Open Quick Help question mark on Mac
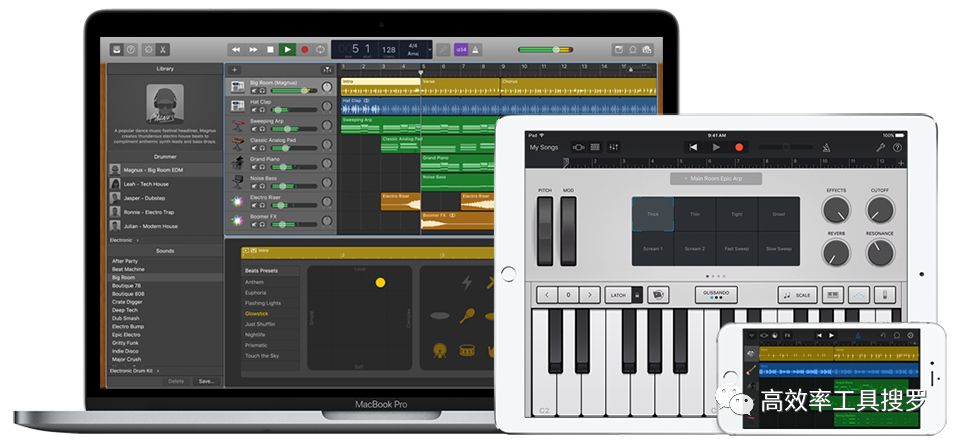This screenshot has height=444, width=960. click(x=130, y=50)
